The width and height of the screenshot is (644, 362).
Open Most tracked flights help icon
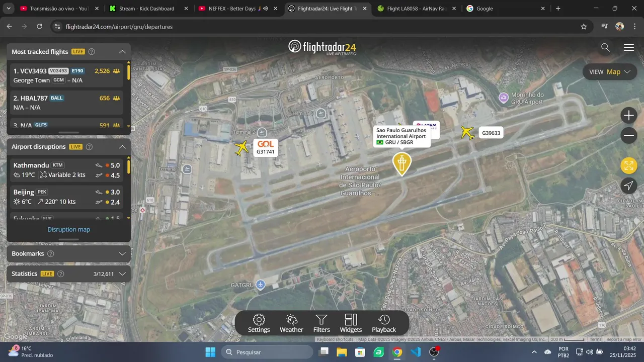click(x=92, y=51)
